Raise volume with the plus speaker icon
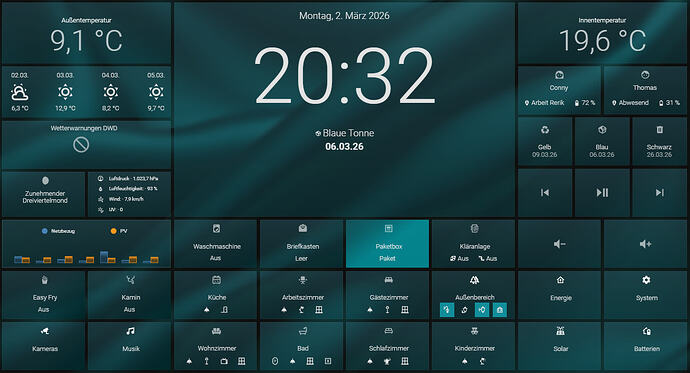The width and height of the screenshot is (690, 373). click(646, 244)
